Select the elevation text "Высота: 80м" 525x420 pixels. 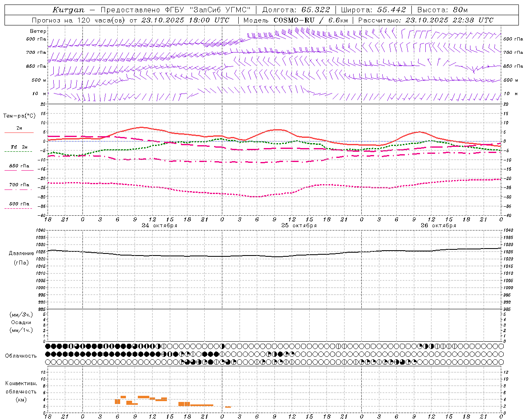[x=442, y=10]
